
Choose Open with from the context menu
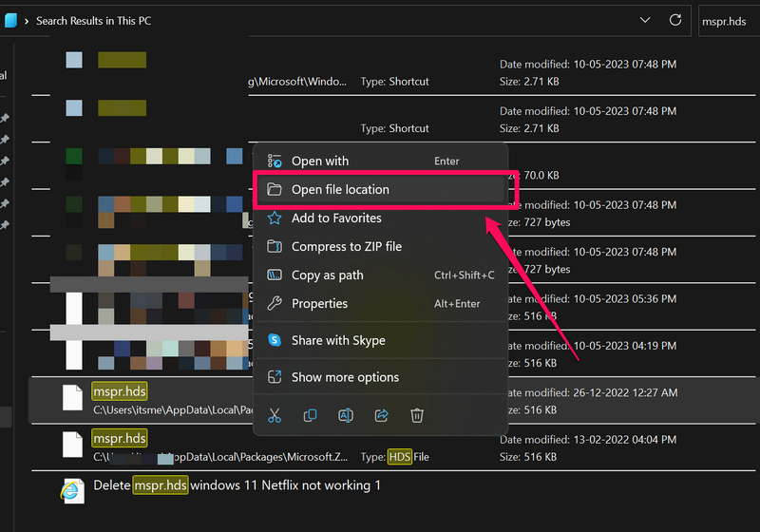pyautogui.click(x=319, y=161)
